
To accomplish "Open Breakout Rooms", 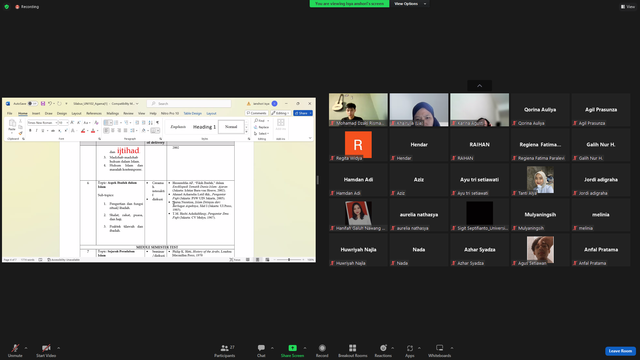I will tap(353, 350).
